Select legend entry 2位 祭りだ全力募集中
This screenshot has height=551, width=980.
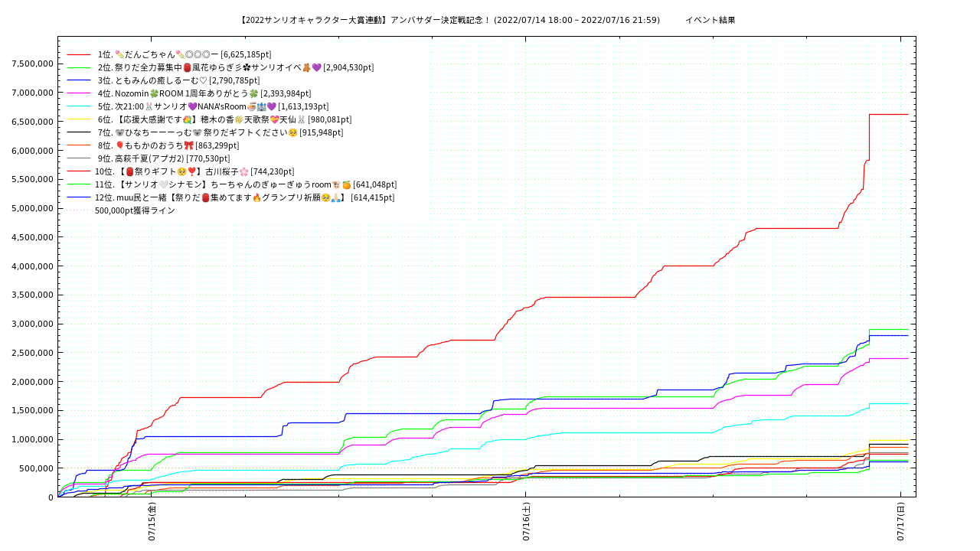[x=236, y=67]
